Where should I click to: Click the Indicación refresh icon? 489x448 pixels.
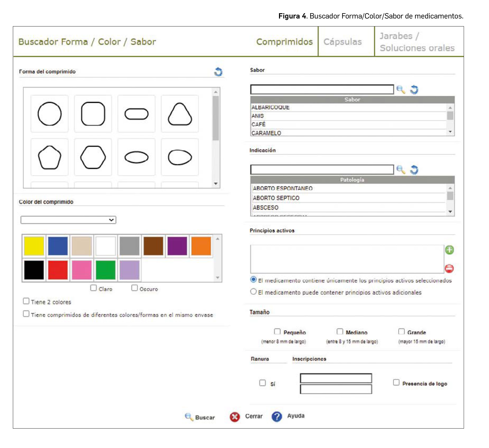coord(414,170)
